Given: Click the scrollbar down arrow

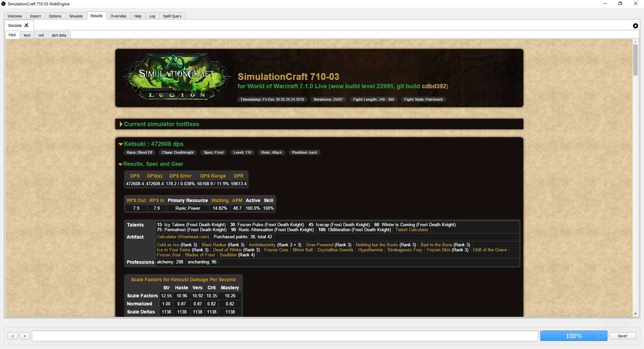Looking at the screenshot, I should (635, 314).
